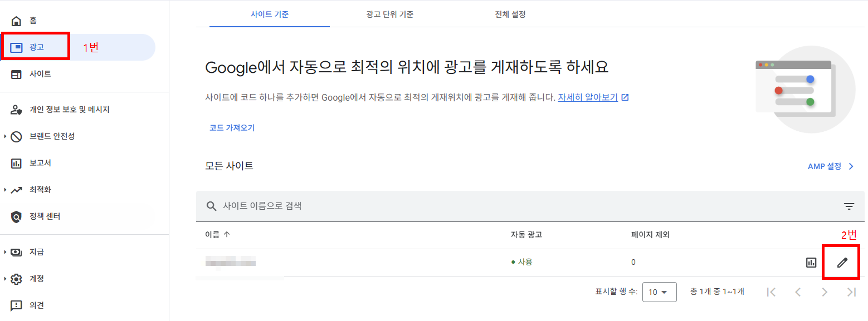The image size is (868, 321).
Task: Edit the site with the pencil icon
Action: [x=842, y=262]
